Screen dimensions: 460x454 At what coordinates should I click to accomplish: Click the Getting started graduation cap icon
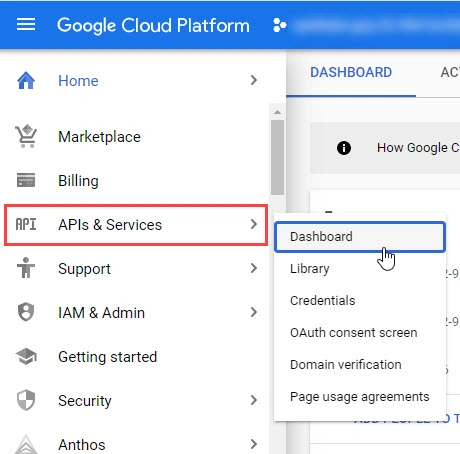pos(26,356)
